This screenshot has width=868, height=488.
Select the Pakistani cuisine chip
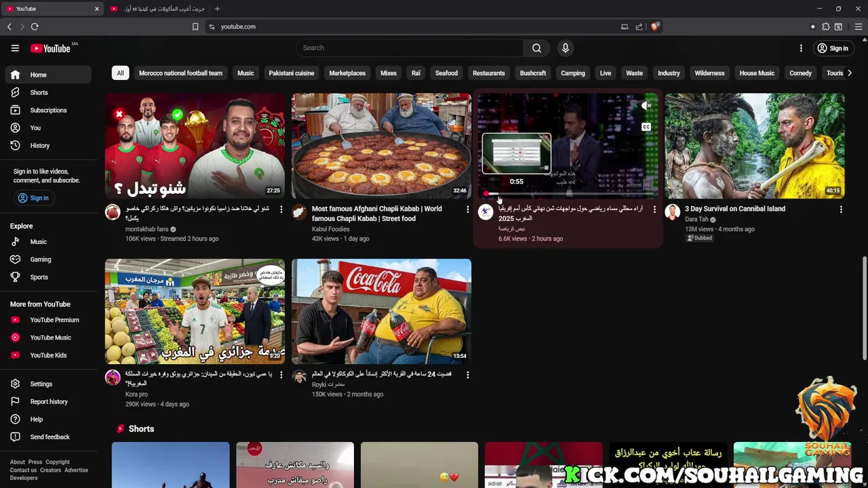(291, 73)
